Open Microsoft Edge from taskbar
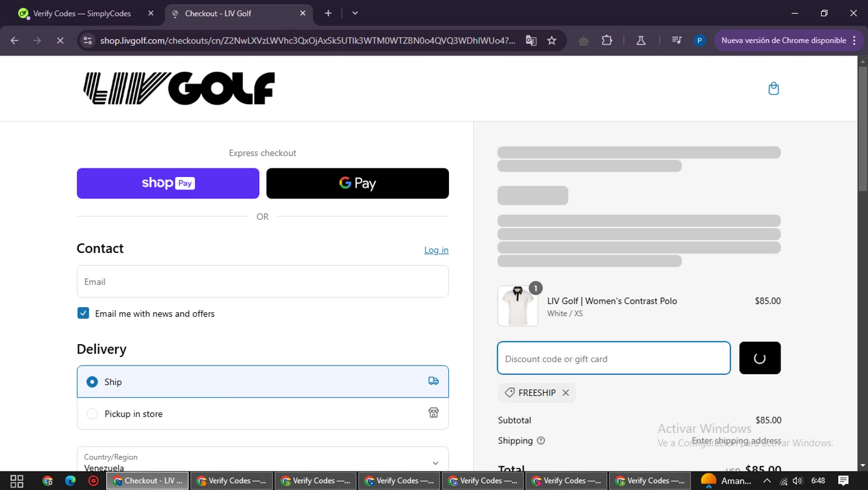 [x=71, y=481]
